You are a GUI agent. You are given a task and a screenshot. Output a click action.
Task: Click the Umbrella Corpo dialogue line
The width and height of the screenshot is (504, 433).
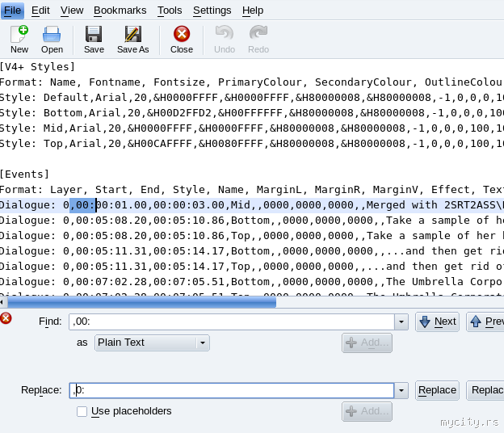tap(252, 282)
